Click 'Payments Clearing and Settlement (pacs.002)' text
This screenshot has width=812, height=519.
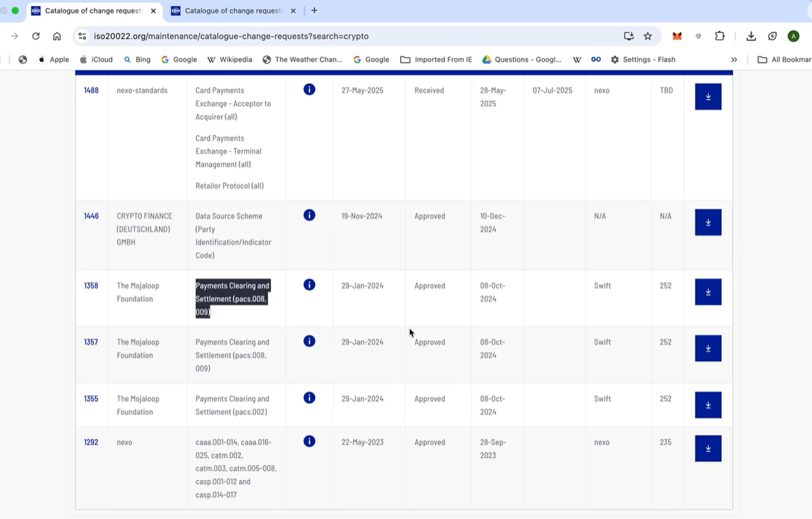233,405
